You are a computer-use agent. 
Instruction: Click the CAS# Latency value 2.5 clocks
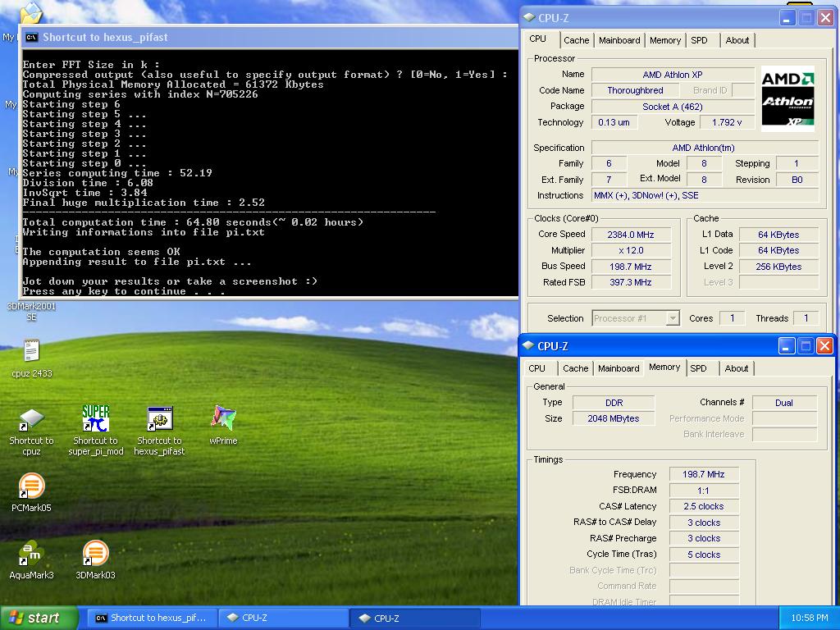tap(704, 506)
